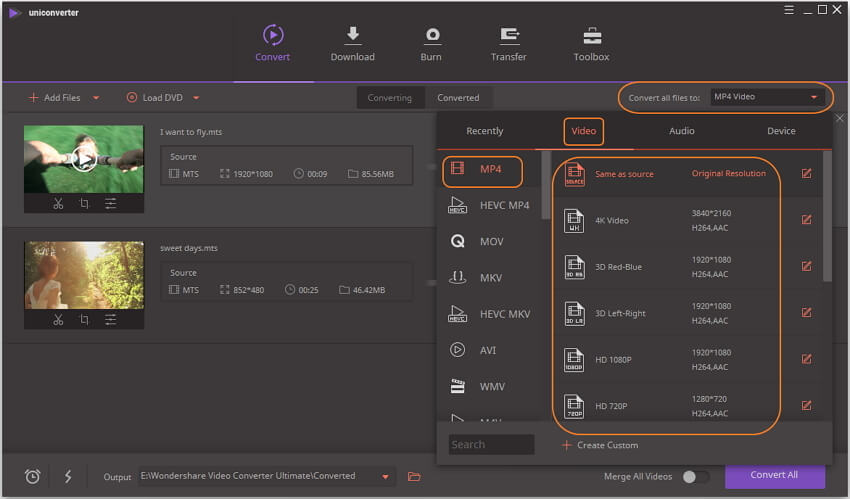
Task: Open effects settings for sweet days.mts
Action: 110,320
